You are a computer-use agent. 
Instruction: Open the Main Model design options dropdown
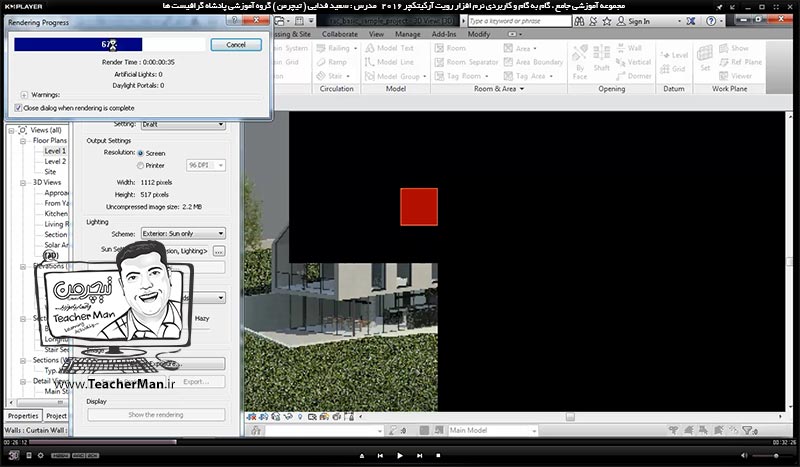click(x=493, y=430)
